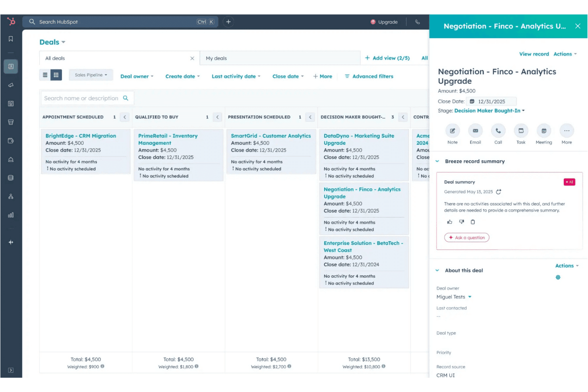Viewport: 588px width, 392px height.
Task: Thumbs down the deal summary
Action: pos(461,222)
